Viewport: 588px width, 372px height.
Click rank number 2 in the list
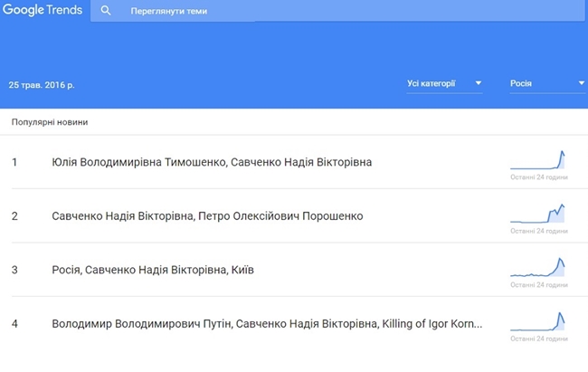click(x=14, y=216)
